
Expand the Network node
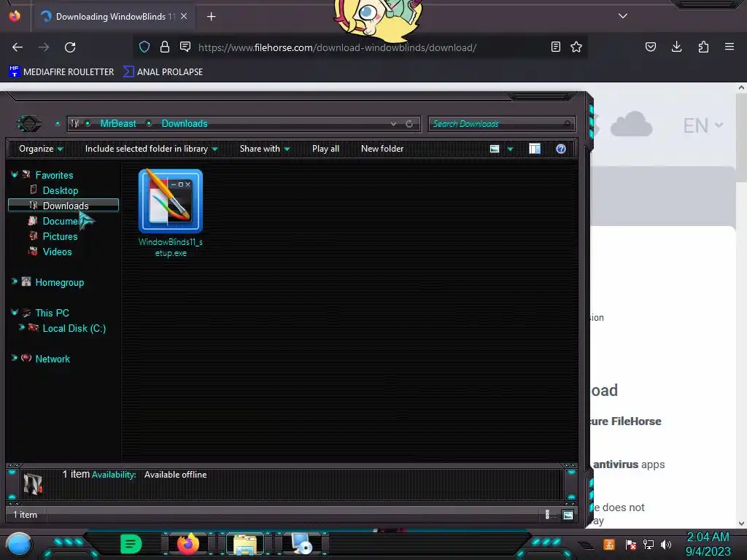click(x=15, y=358)
